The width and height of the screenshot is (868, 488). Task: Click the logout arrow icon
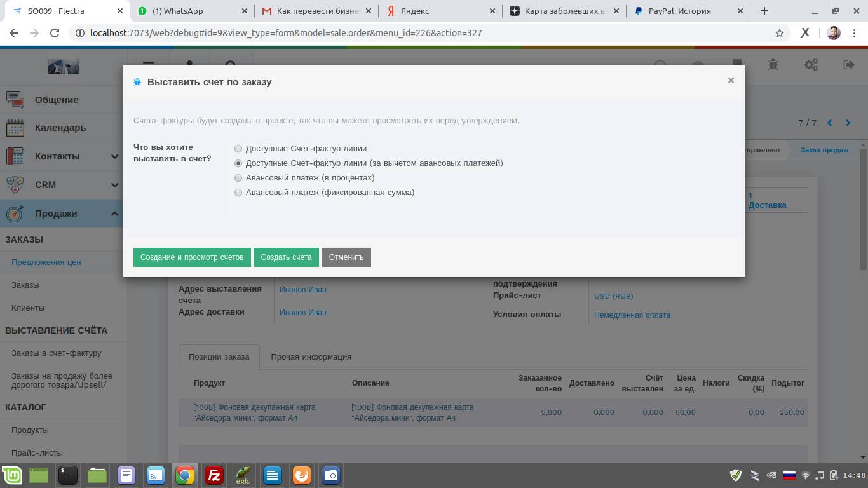[x=848, y=65]
